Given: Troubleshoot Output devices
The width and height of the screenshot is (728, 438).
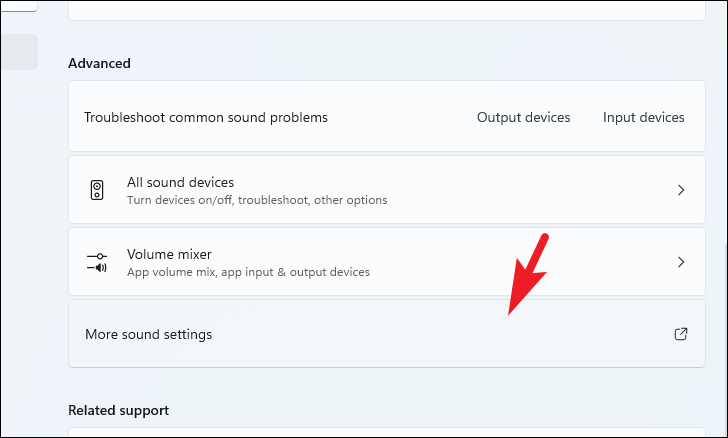Looking at the screenshot, I should tap(523, 118).
